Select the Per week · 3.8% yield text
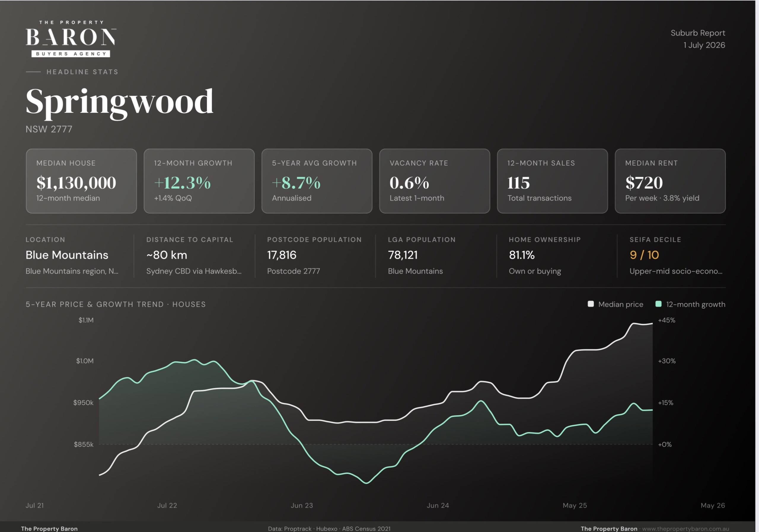Viewport: 759px width, 532px height. (662, 198)
